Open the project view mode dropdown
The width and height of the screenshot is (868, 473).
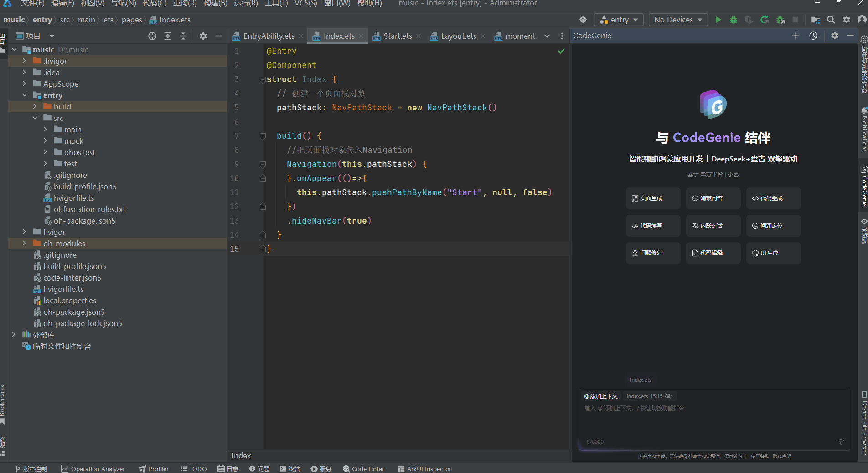(52, 36)
